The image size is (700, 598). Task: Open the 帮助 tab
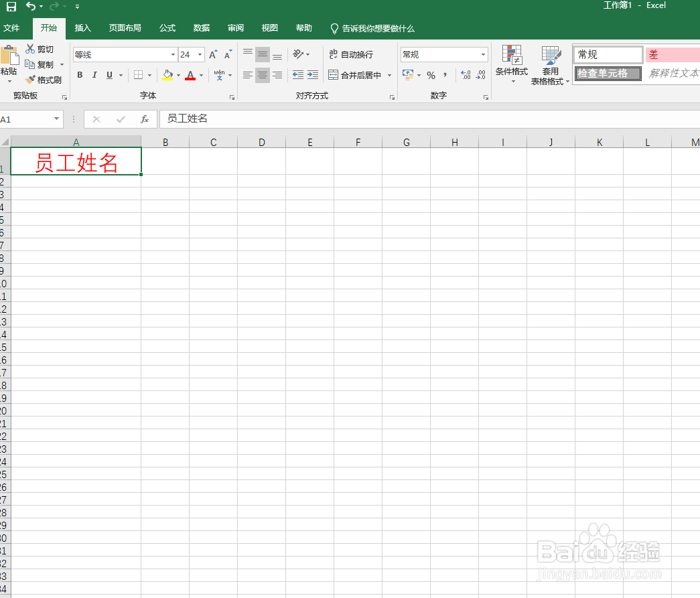point(304,28)
